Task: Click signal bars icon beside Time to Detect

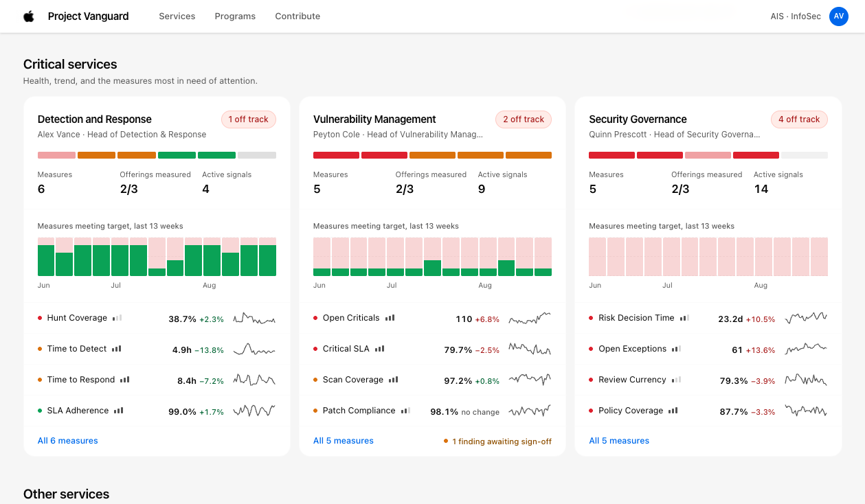Action: (x=117, y=349)
